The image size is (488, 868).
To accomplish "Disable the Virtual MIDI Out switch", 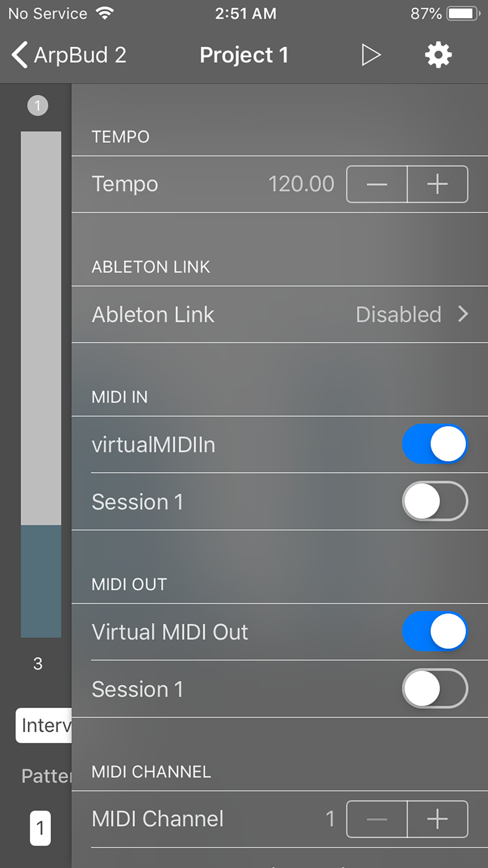I will [435, 631].
